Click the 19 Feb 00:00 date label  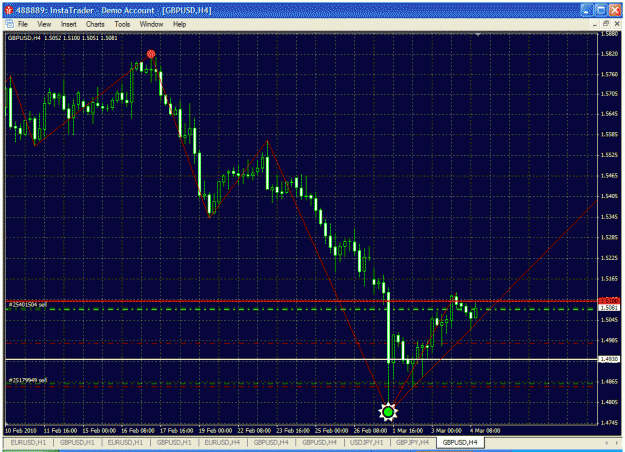pos(215,431)
